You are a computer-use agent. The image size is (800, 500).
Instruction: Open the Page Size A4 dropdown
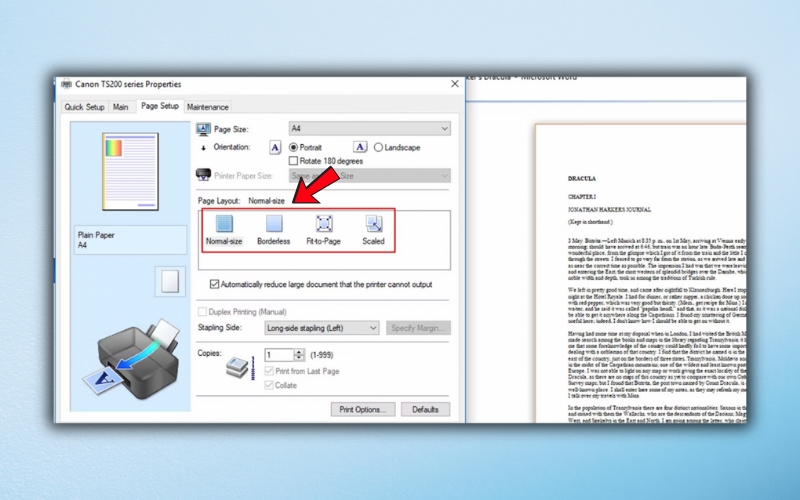coord(369,129)
